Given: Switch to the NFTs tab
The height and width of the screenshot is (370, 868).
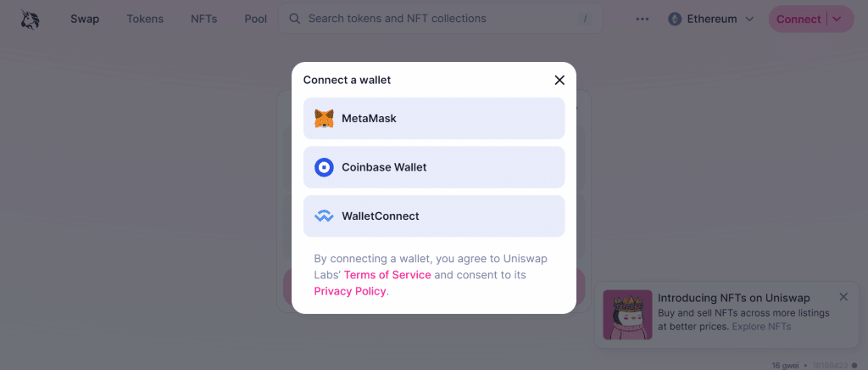Looking at the screenshot, I should 203,19.
